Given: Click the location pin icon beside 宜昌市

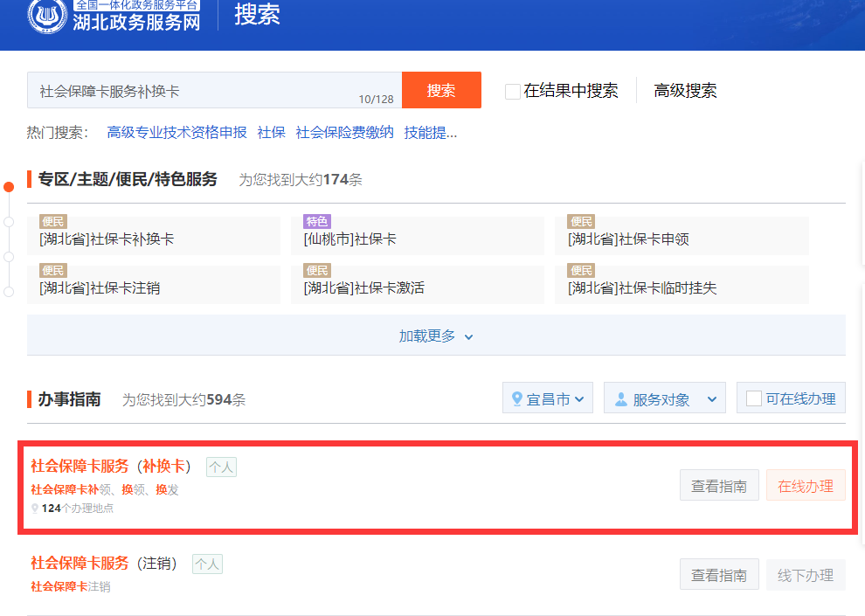Looking at the screenshot, I should (x=516, y=399).
